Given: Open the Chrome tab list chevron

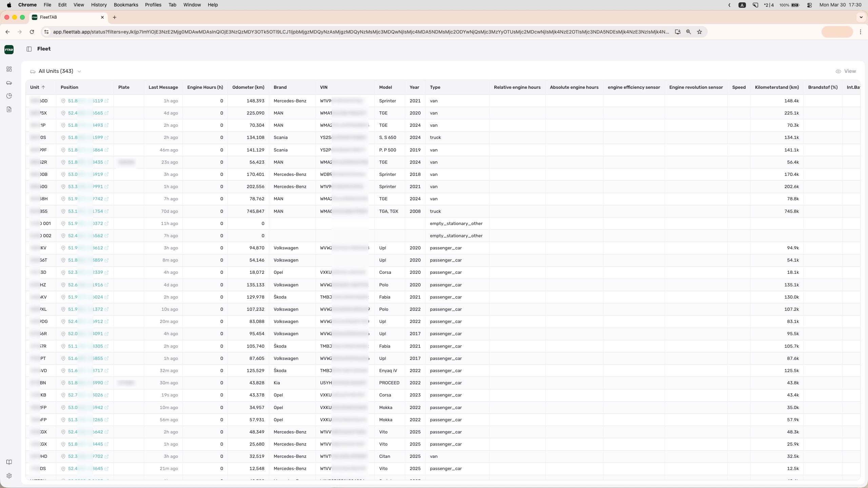Looking at the screenshot, I should tap(861, 17).
